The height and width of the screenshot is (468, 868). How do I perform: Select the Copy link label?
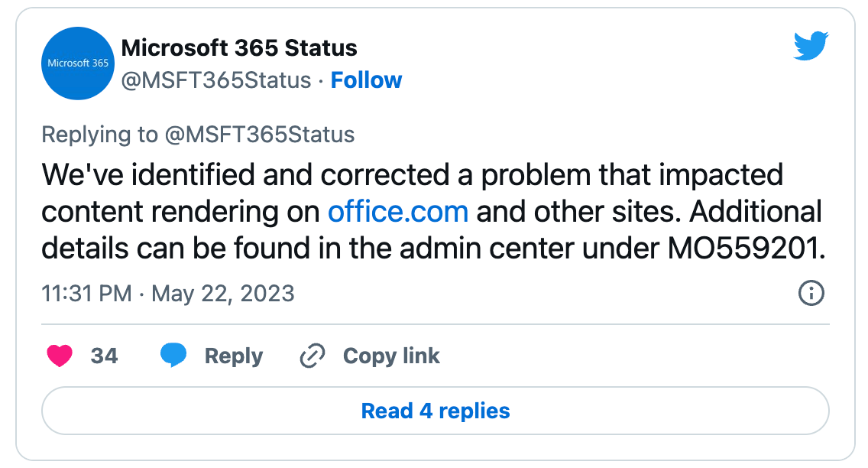coord(391,356)
